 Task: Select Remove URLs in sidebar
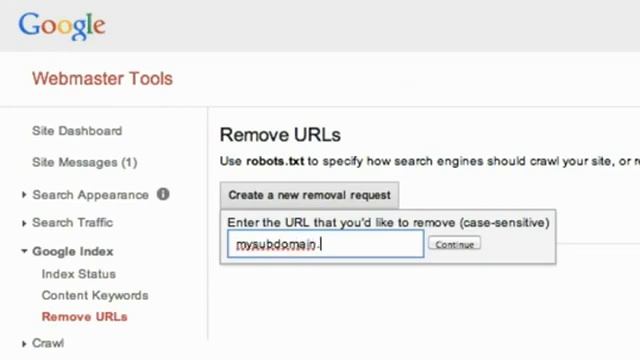[x=84, y=317]
